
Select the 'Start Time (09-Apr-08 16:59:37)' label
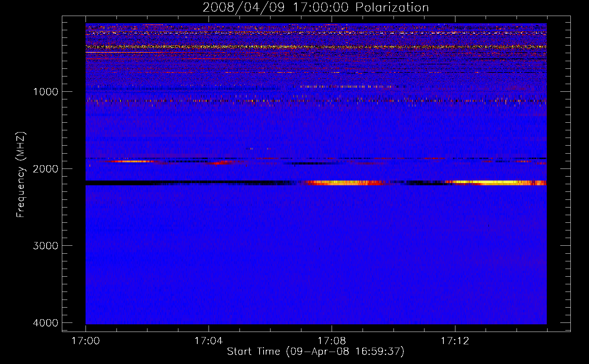click(316, 352)
